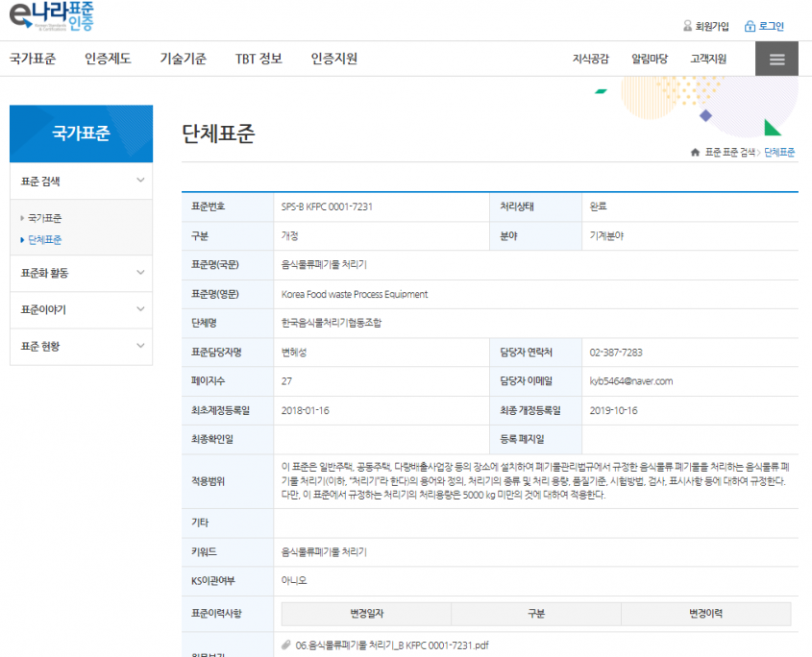Viewport: 812px width, 657px height.
Task: Open the 기술기준 top menu
Action: click(183, 59)
